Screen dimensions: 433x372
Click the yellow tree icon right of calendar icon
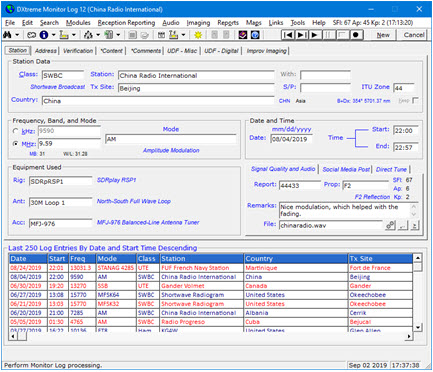point(173,35)
